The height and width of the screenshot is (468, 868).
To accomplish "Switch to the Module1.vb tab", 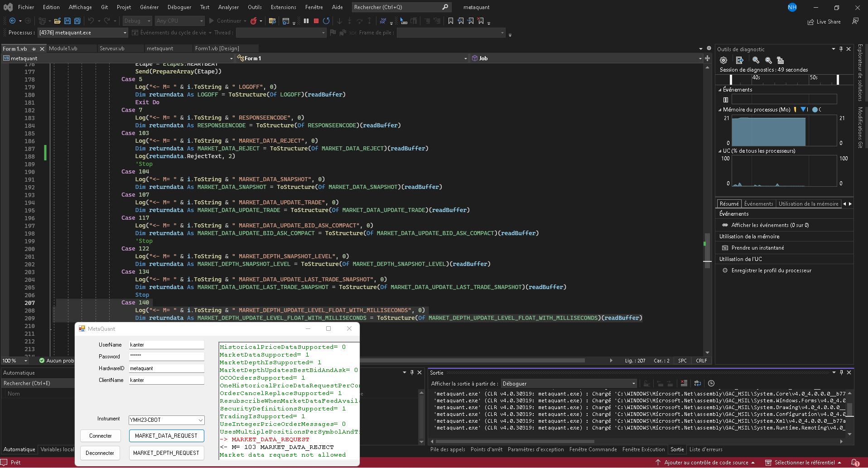I will pyautogui.click(x=63, y=48).
